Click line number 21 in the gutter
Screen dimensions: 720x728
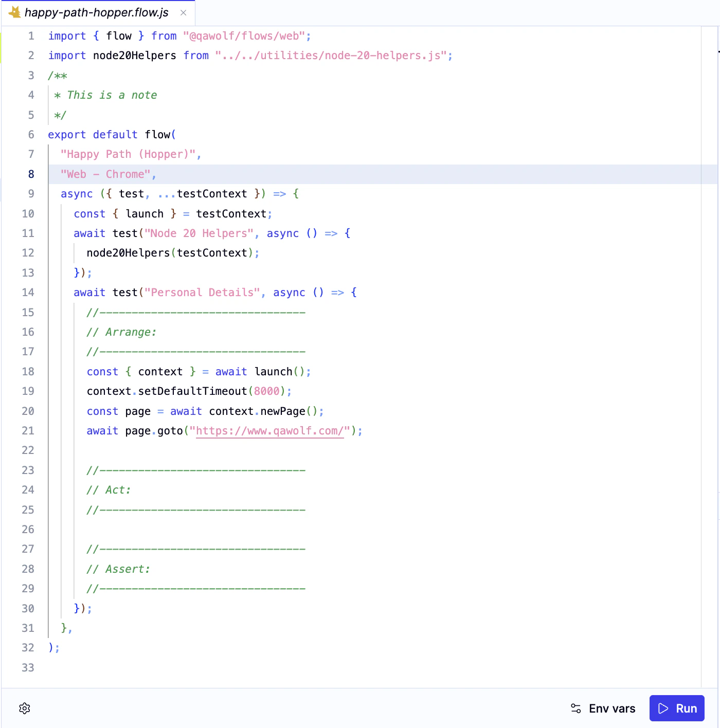[x=28, y=431]
